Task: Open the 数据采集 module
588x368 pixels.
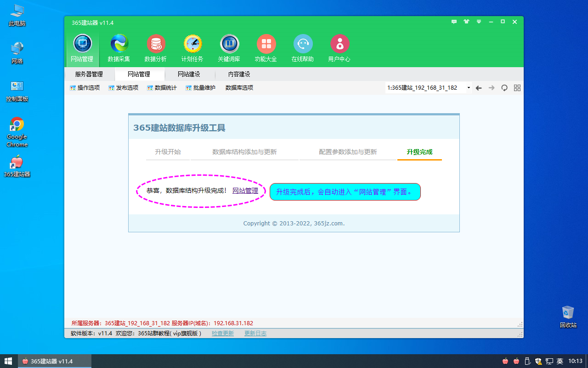Action: (x=119, y=48)
